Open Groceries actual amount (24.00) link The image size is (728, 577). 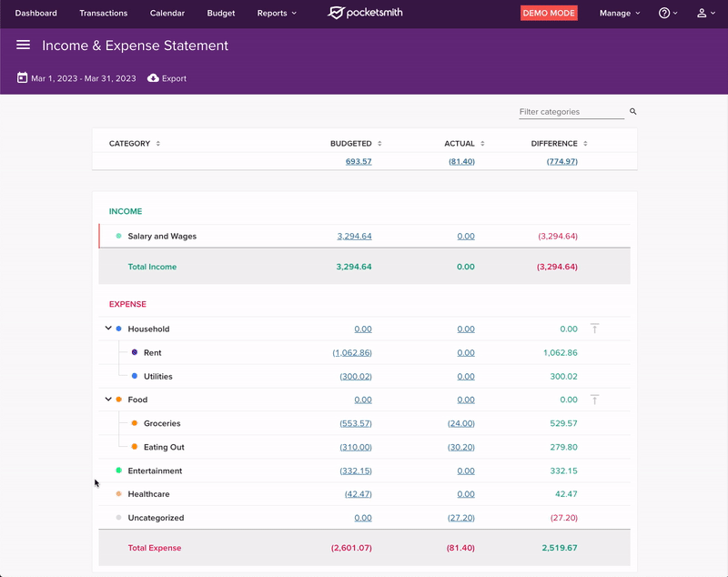pos(461,423)
